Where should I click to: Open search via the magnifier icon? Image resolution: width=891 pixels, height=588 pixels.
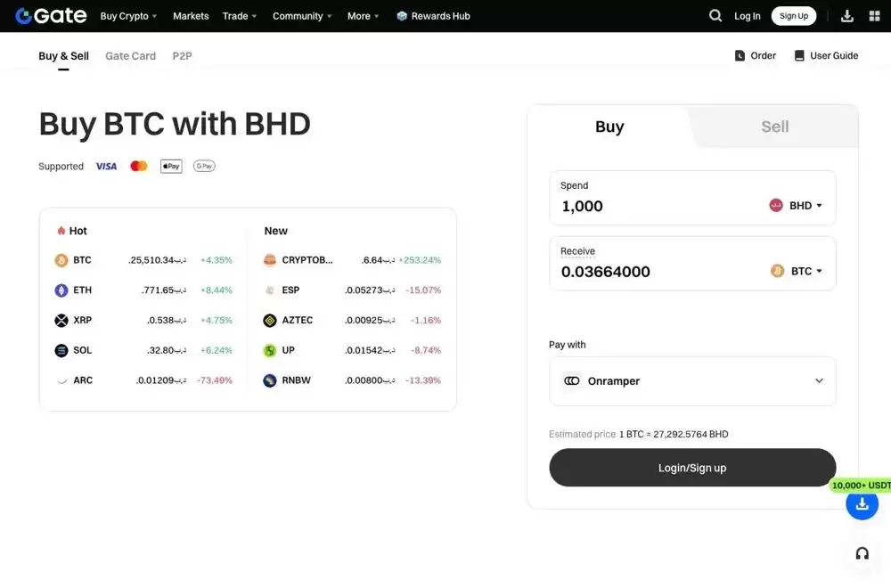pyautogui.click(x=715, y=16)
